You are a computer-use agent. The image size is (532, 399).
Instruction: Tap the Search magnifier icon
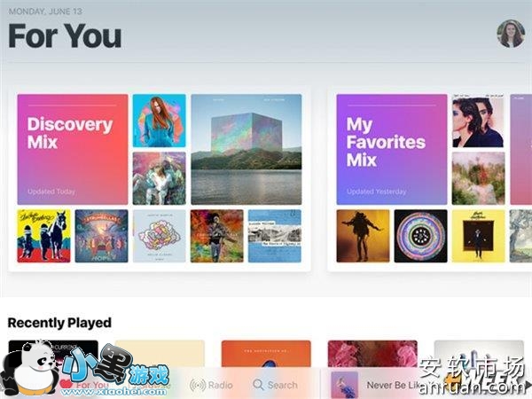click(258, 385)
